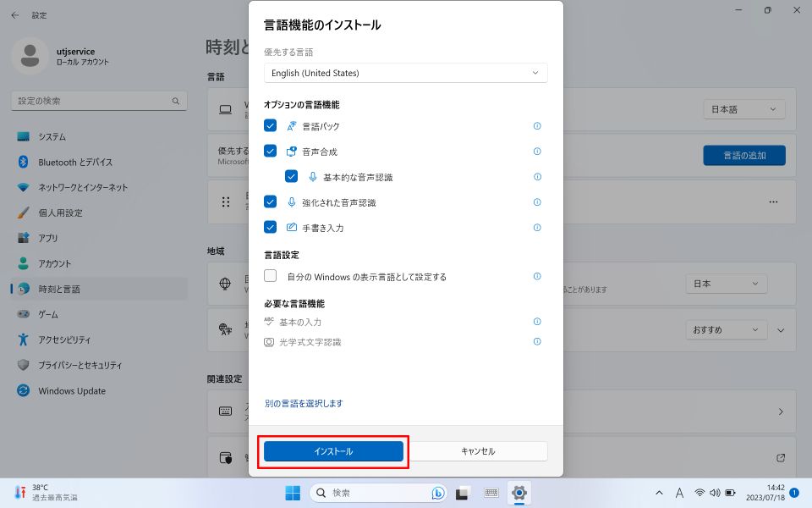Open Bluetooth とデバイス settings
The image size is (812, 508).
[99, 163]
